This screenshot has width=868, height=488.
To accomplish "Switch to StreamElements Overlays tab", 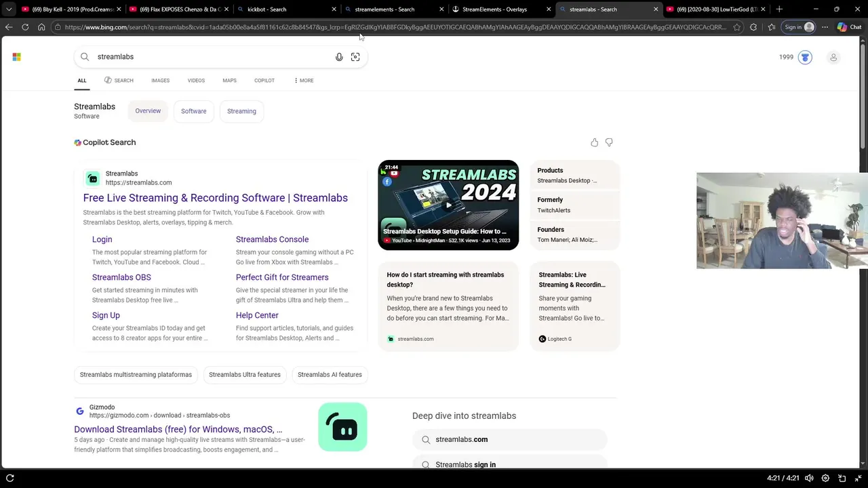I will 500,9.
